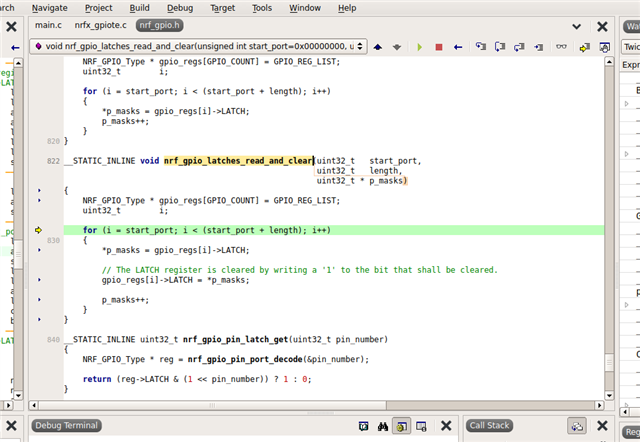Viewport: 640px width, 442px height.
Task: Open the Debug menu
Action: pyautogui.click(x=180, y=8)
